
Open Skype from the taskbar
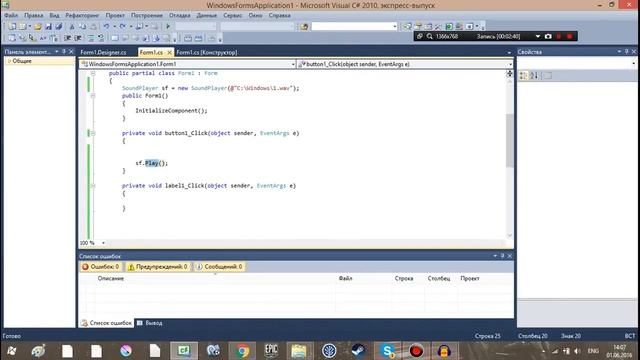click(x=387, y=351)
